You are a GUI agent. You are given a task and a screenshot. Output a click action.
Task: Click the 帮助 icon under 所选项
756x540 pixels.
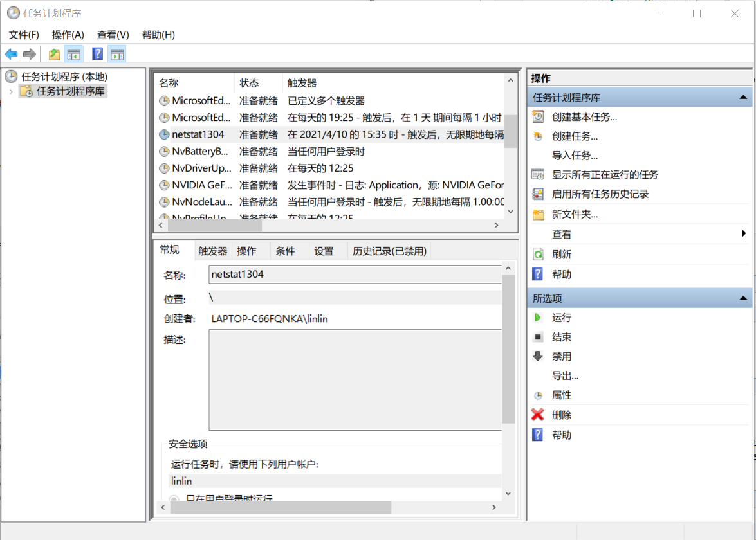coord(538,435)
